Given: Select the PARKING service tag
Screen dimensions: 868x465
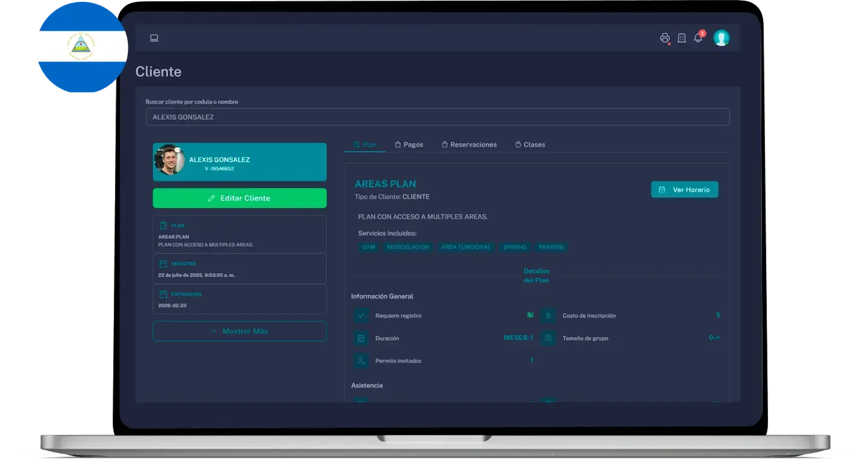Looking at the screenshot, I should click(551, 247).
